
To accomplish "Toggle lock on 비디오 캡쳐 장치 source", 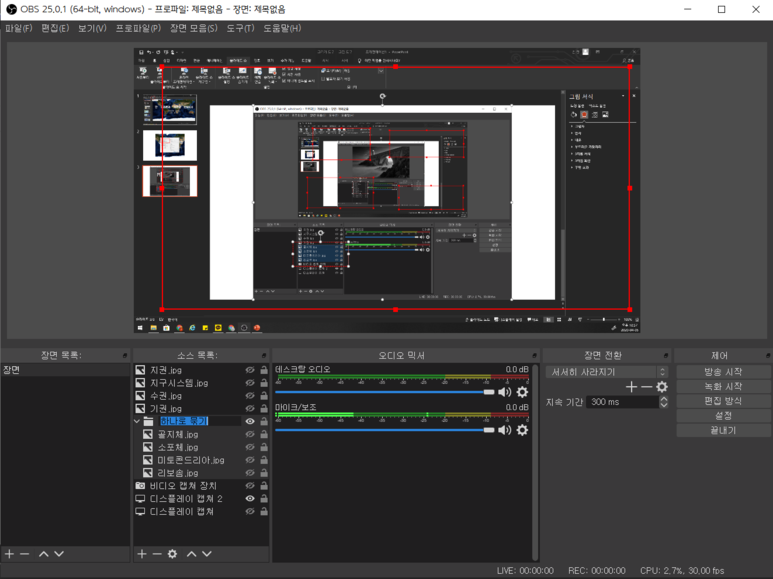I will (x=264, y=486).
